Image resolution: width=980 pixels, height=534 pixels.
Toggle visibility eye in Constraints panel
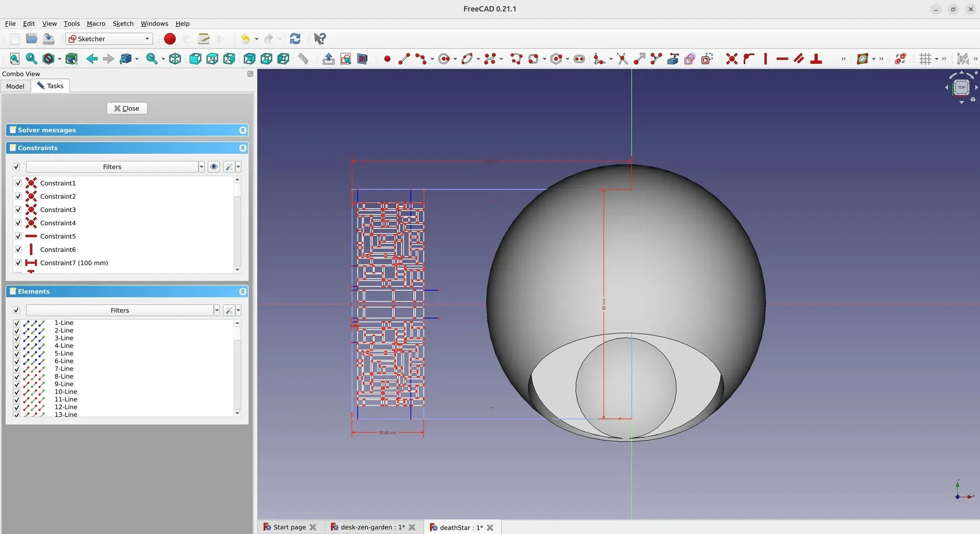[x=214, y=167]
